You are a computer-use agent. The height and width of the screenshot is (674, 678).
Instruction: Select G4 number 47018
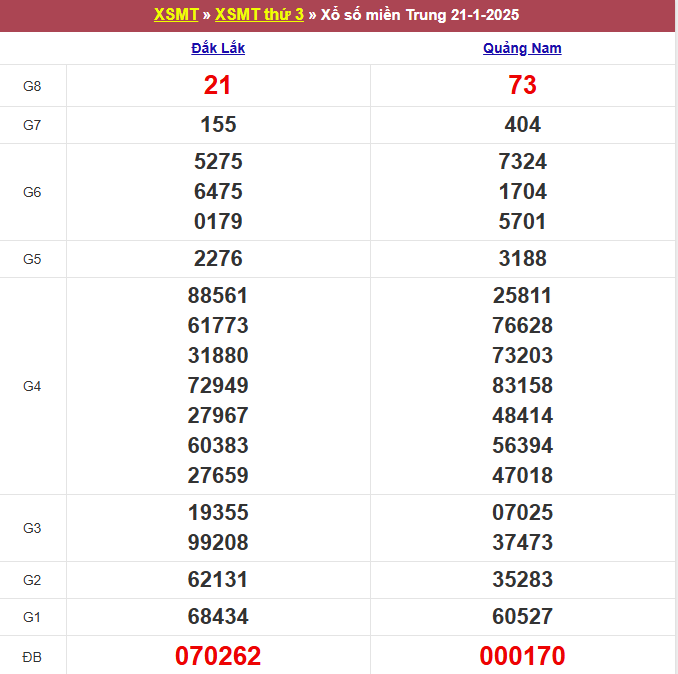coord(522,475)
